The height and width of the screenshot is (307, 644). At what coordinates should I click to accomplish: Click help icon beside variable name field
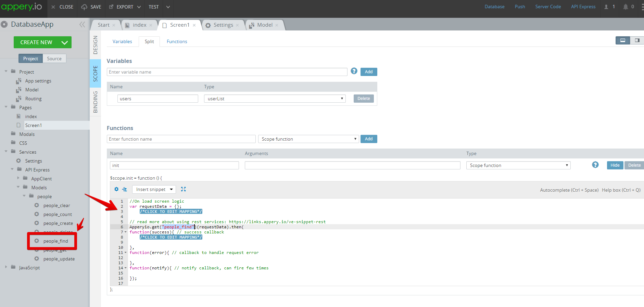[354, 71]
